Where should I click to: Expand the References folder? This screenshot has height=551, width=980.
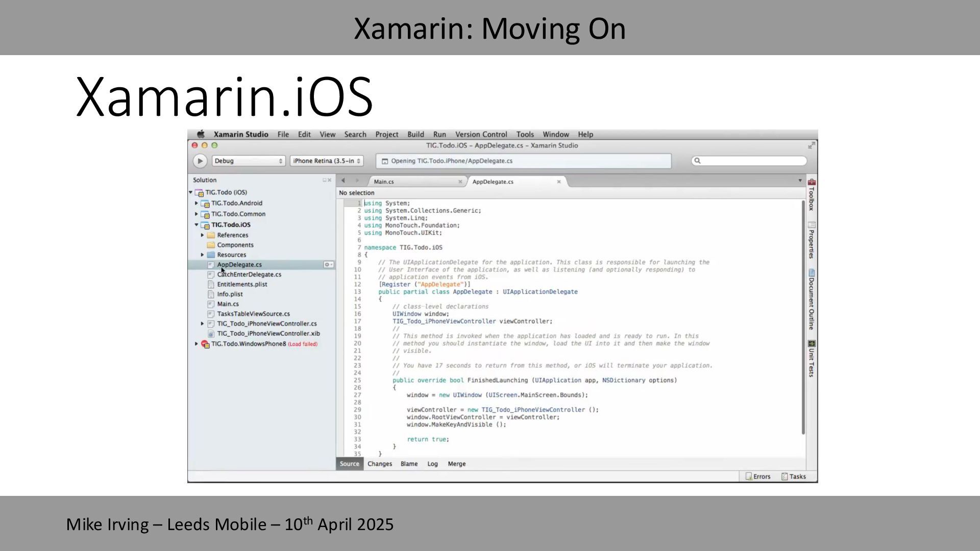point(203,235)
